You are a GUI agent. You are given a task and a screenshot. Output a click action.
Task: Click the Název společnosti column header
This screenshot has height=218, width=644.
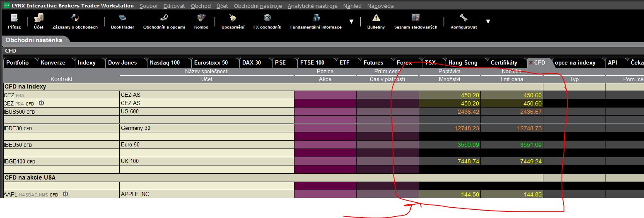click(207, 71)
